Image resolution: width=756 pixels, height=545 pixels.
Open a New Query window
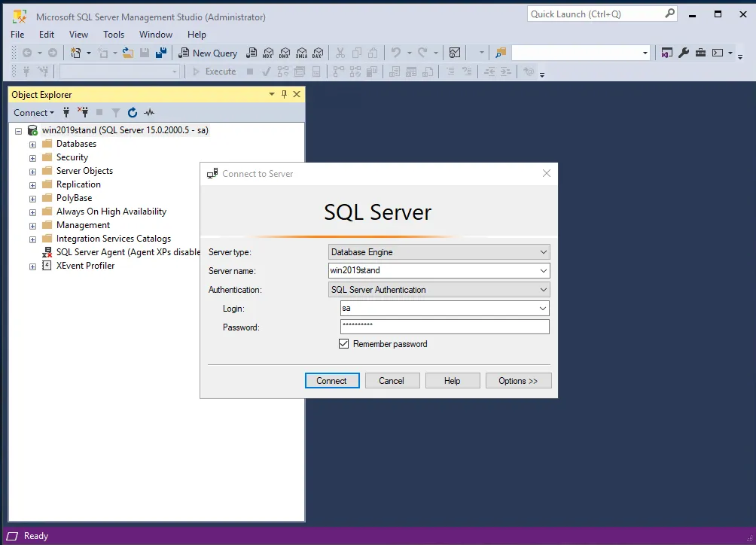coord(208,53)
